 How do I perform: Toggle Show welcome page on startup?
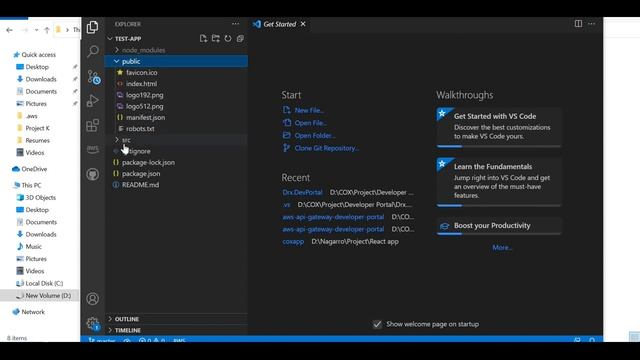[x=377, y=324]
